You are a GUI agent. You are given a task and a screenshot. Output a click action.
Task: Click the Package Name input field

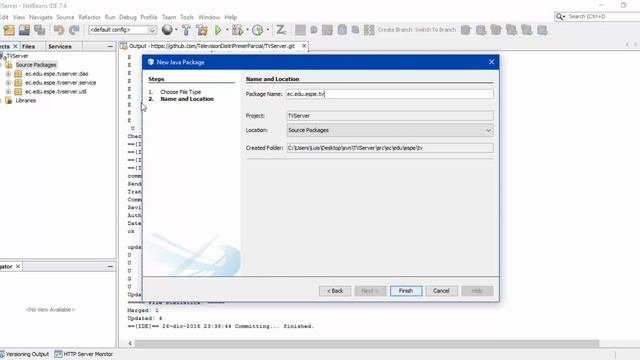(389, 94)
